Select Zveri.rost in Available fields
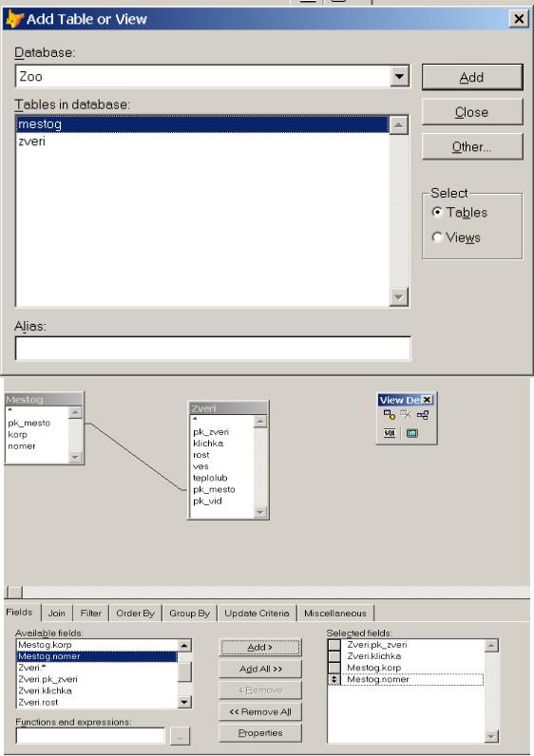The width and height of the screenshot is (534, 756). 97,703
